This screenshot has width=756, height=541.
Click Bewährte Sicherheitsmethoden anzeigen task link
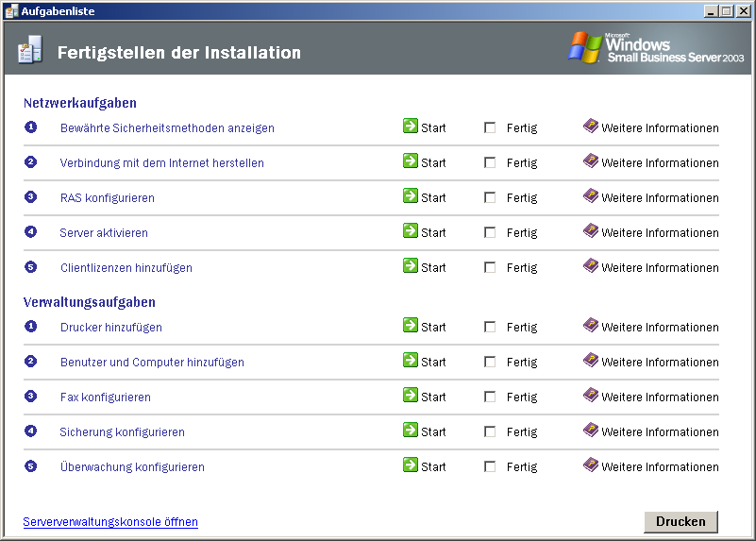tap(167, 128)
